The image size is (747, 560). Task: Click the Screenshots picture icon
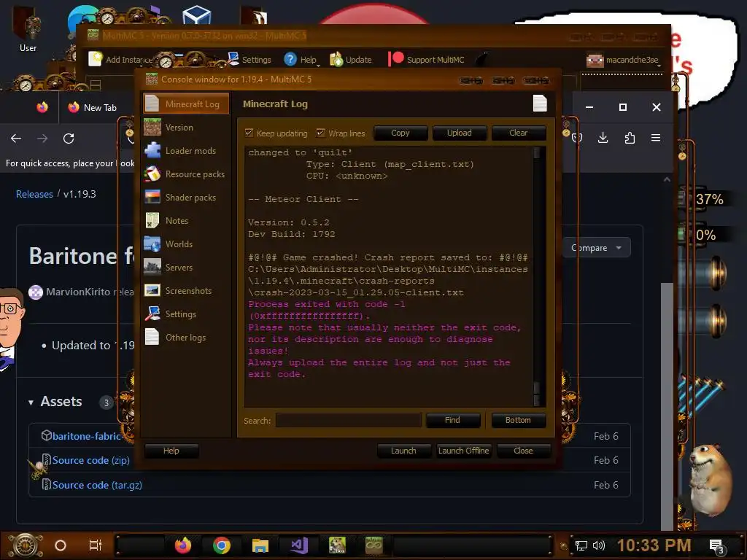click(x=152, y=290)
